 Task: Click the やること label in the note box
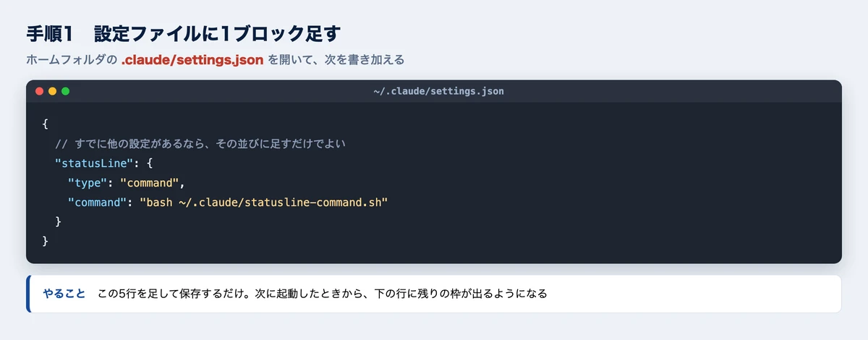pos(64,294)
